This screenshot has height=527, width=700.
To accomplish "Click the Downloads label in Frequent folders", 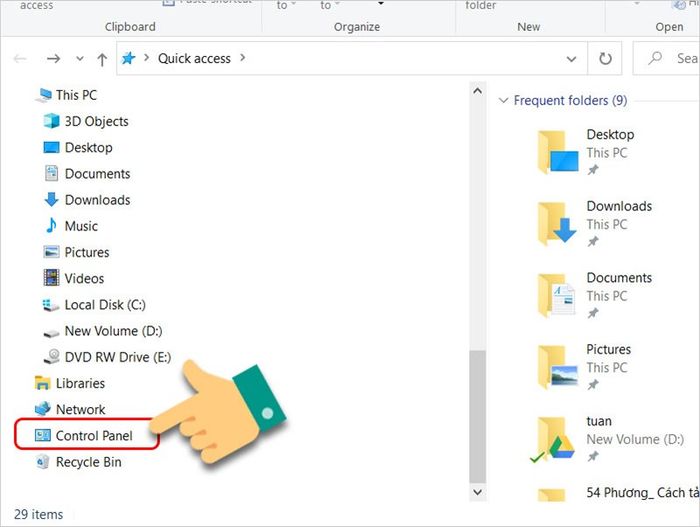I will [619, 206].
